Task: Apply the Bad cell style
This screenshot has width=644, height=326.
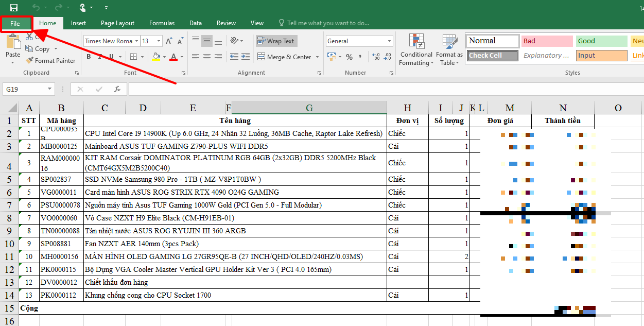Action: pyautogui.click(x=547, y=41)
